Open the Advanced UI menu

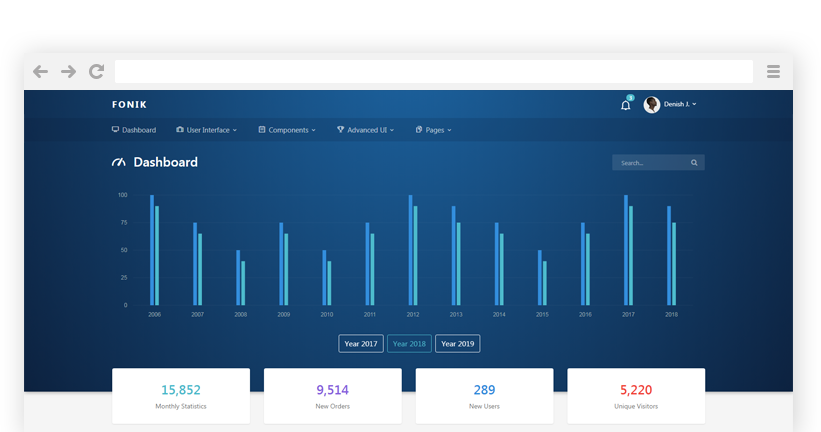366,130
